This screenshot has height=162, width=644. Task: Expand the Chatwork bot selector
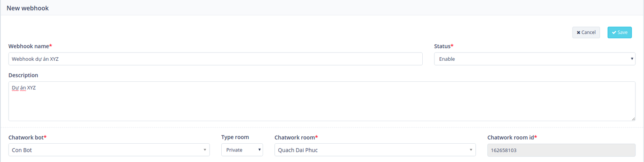[x=109, y=150]
